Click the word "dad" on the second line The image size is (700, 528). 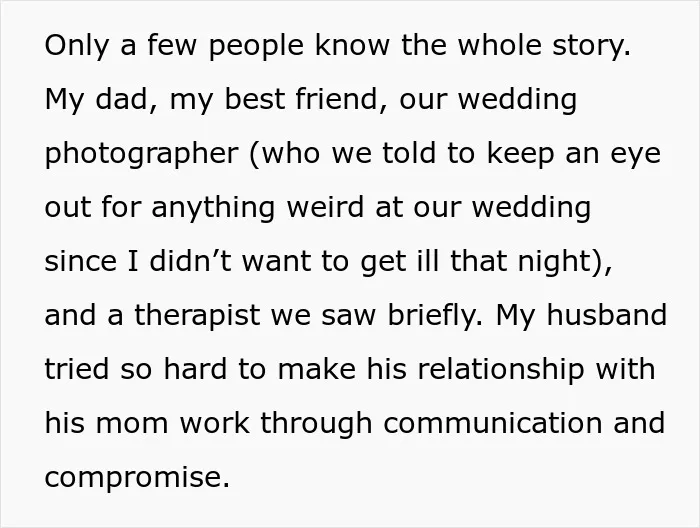[121, 99]
